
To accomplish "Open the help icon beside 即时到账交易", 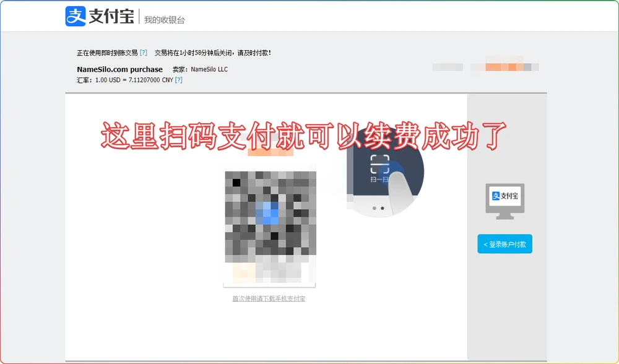I will click(145, 53).
